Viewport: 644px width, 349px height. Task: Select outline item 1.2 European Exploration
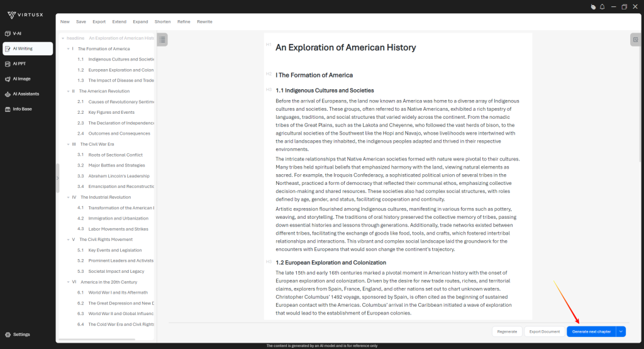pos(116,70)
